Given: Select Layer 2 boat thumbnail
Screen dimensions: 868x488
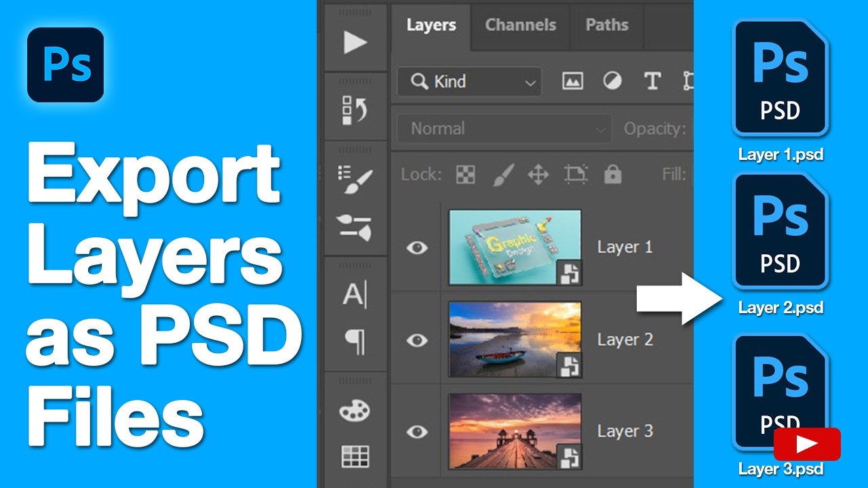Looking at the screenshot, I should (515, 340).
